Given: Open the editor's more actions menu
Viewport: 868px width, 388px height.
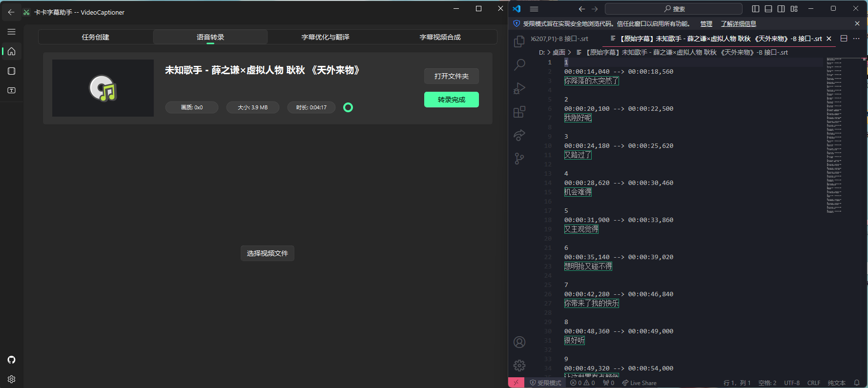Looking at the screenshot, I should 856,39.
